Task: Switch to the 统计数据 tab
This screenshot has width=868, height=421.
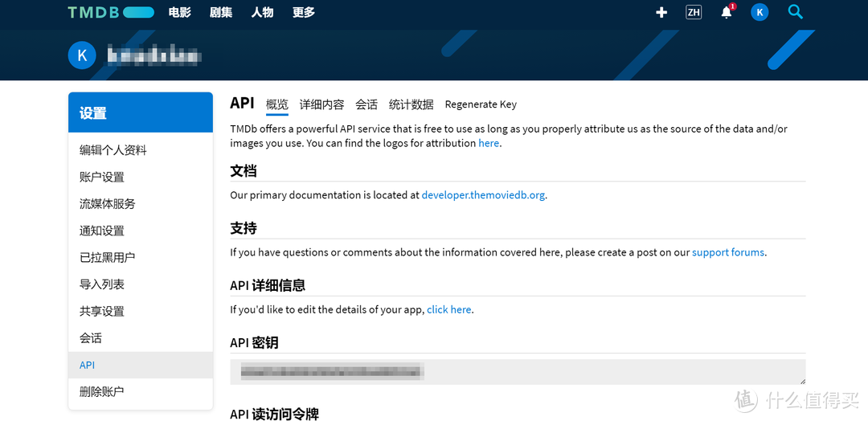Action: [411, 104]
